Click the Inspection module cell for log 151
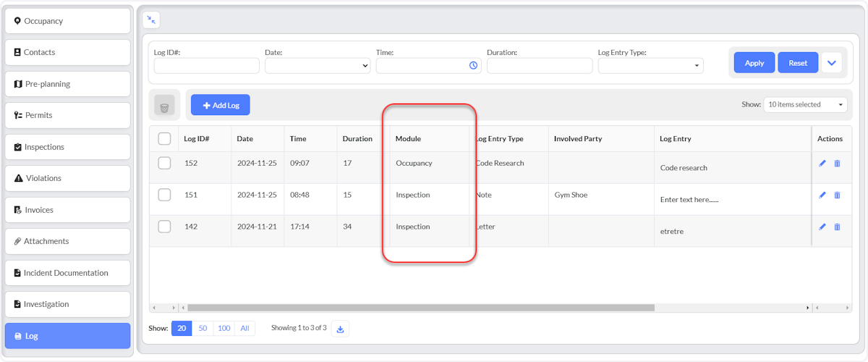 point(413,195)
